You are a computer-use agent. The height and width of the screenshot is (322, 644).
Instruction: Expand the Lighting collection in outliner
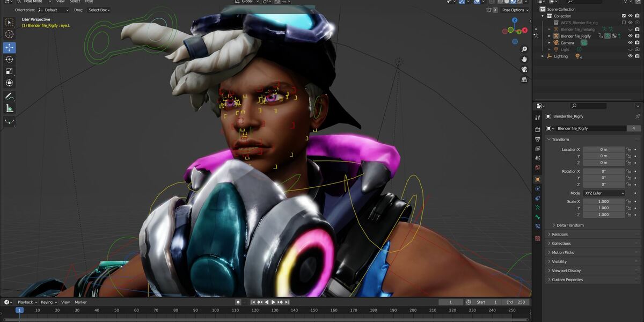tap(543, 56)
